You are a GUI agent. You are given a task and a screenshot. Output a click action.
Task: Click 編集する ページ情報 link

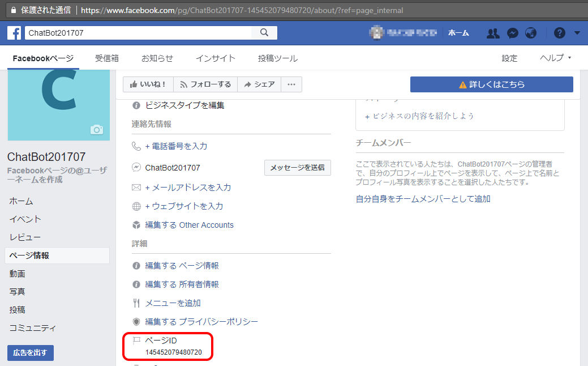point(182,266)
